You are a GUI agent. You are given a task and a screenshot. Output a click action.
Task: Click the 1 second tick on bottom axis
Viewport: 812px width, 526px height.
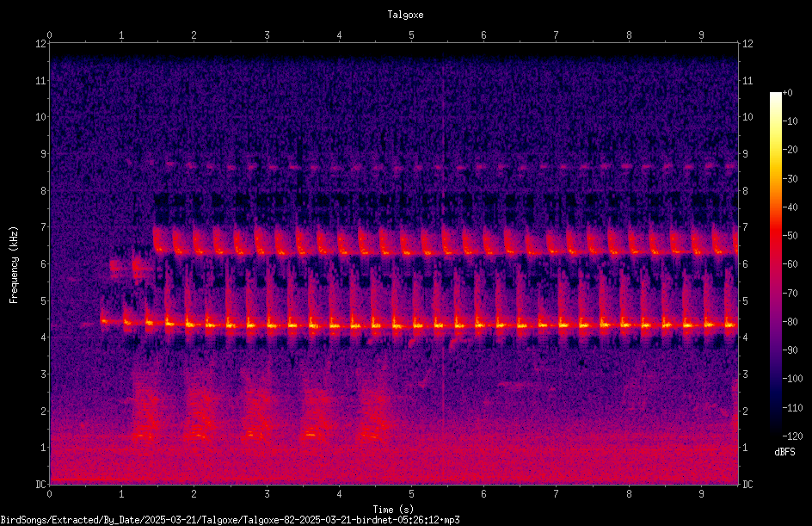coord(121,494)
